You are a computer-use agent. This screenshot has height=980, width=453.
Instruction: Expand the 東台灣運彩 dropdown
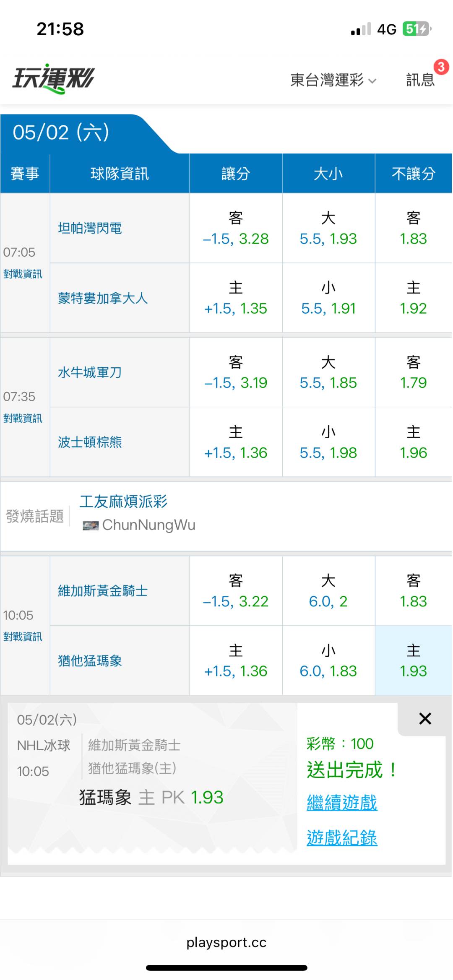tap(333, 79)
